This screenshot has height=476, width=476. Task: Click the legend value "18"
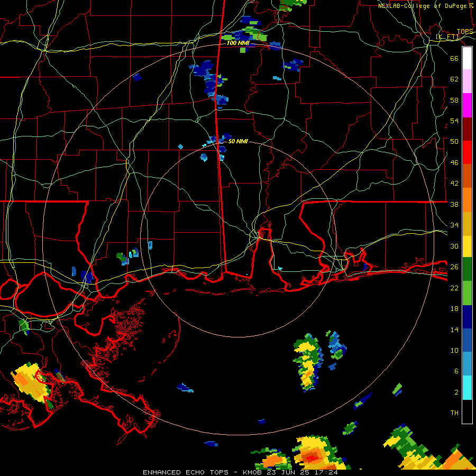point(454,309)
